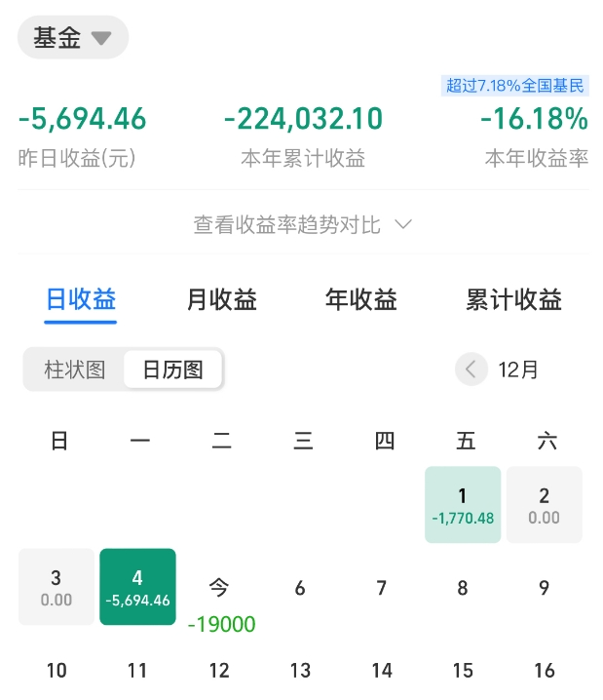Tap the 日 weekday header
The width and height of the screenshot is (603, 700).
pyautogui.click(x=59, y=441)
